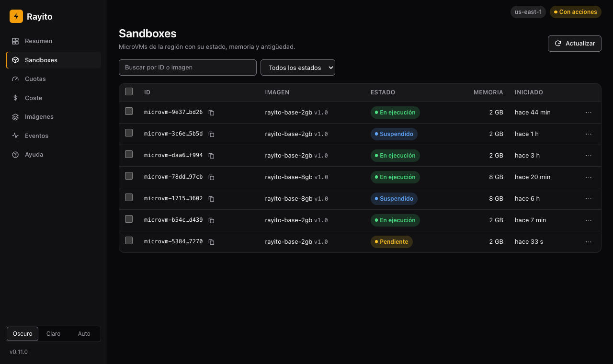613x364 pixels.
Task: Open the Ayuda help section in the sidebar
Action: [53, 155]
